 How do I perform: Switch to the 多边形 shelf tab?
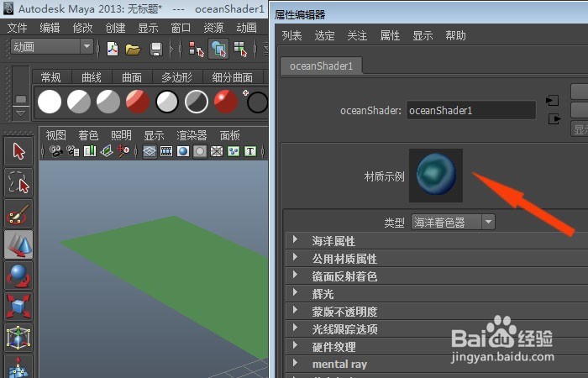(x=176, y=77)
